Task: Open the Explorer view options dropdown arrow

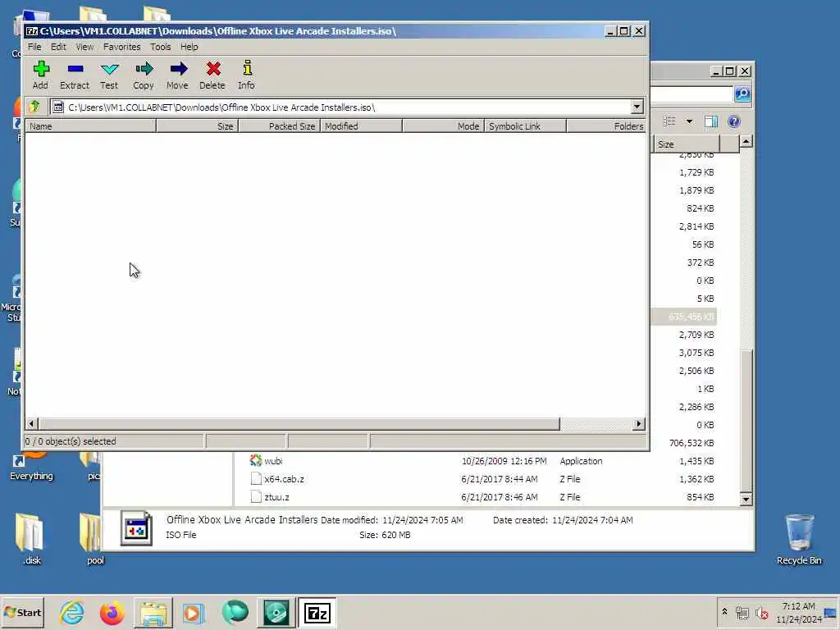Action: click(x=689, y=121)
